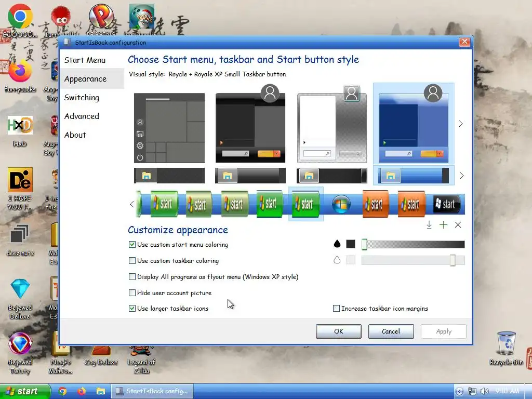Pick the first orange start button
The width and height of the screenshot is (532, 399).
(x=376, y=204)
